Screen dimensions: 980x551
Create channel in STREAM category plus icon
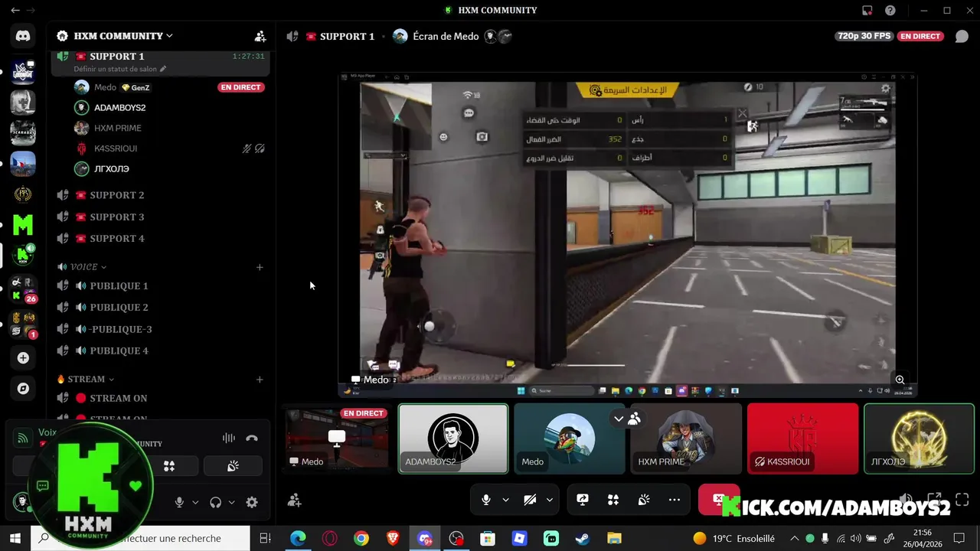[x=260, y=380]
